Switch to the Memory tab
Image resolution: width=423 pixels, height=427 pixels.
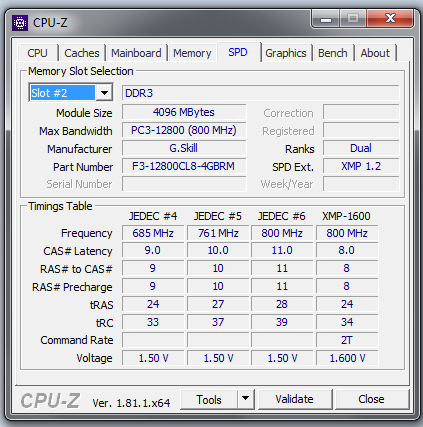point(192,53)
